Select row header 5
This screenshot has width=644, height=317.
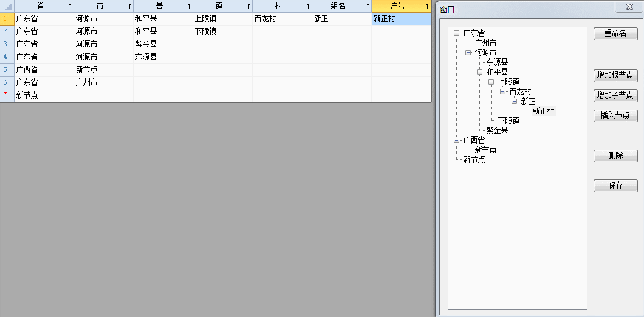click(7, 69)
